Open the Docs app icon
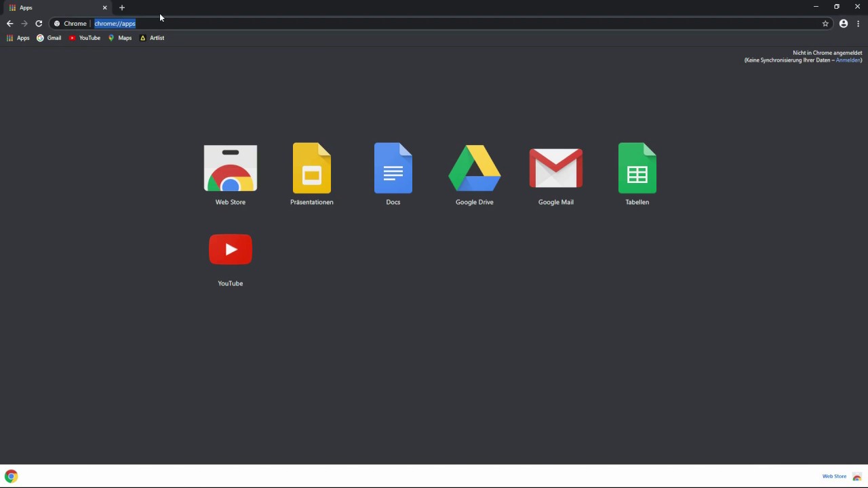 (393, 169)
